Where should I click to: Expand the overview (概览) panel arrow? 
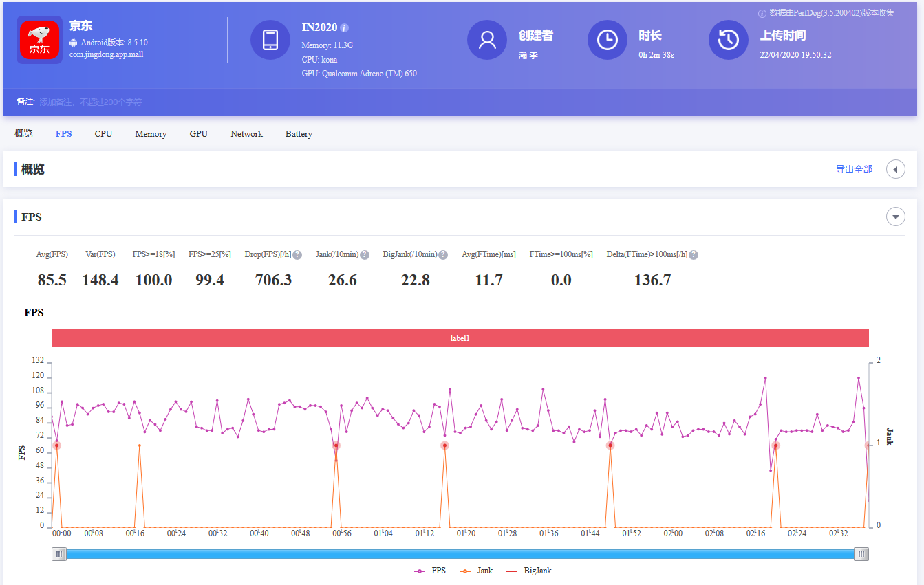895,169
